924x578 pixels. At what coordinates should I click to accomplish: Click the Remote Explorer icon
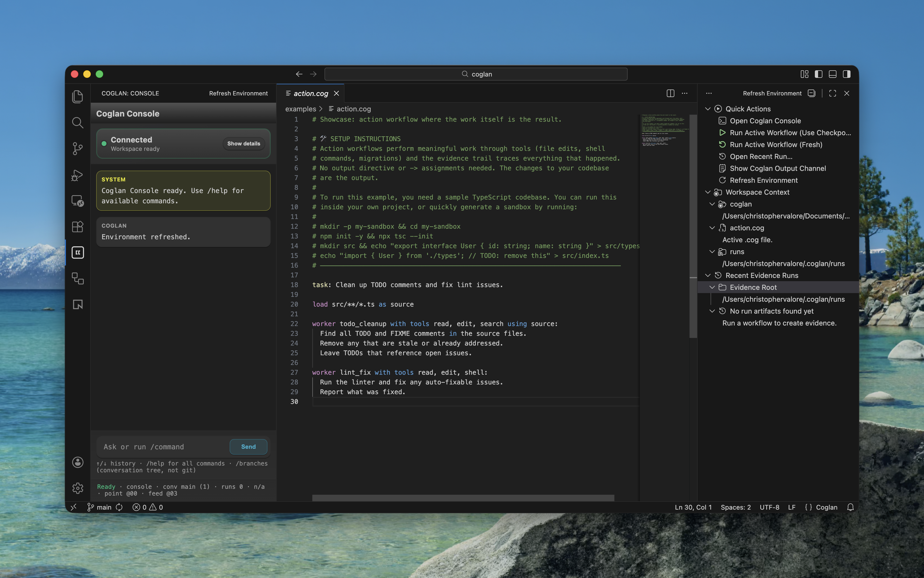78,201
